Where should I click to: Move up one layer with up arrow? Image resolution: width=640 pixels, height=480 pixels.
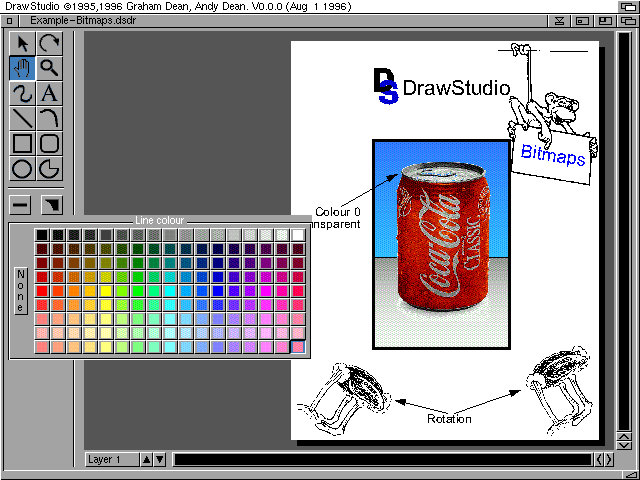point(146,460)
